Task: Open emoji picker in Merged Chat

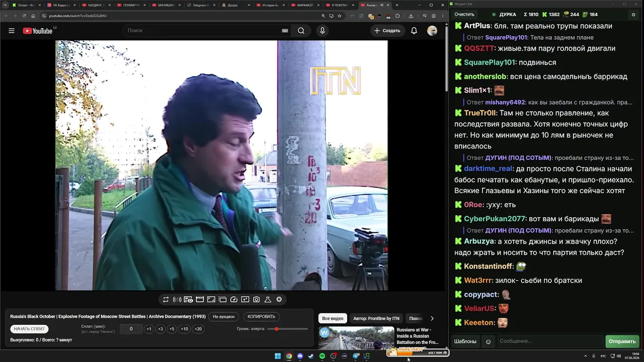Action: (x=488, y=341)
